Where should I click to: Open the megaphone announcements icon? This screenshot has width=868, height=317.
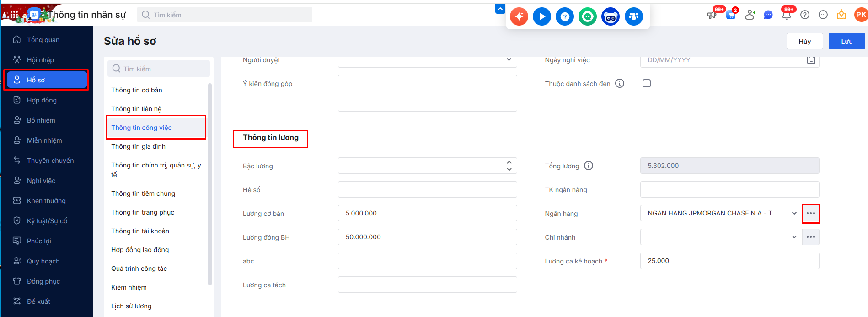712,15
